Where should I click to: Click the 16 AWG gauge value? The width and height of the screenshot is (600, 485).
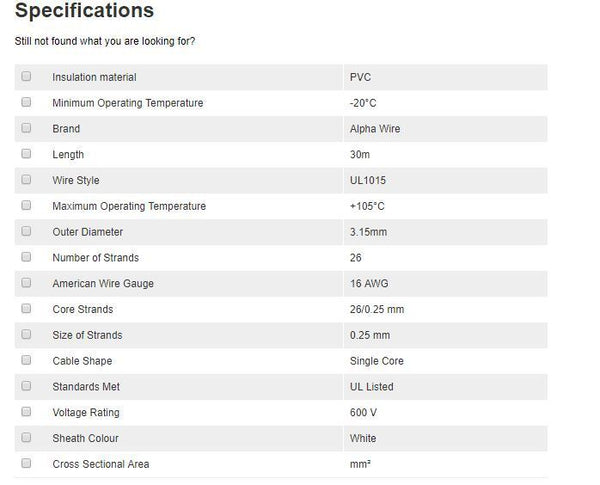tap(369, 284)
